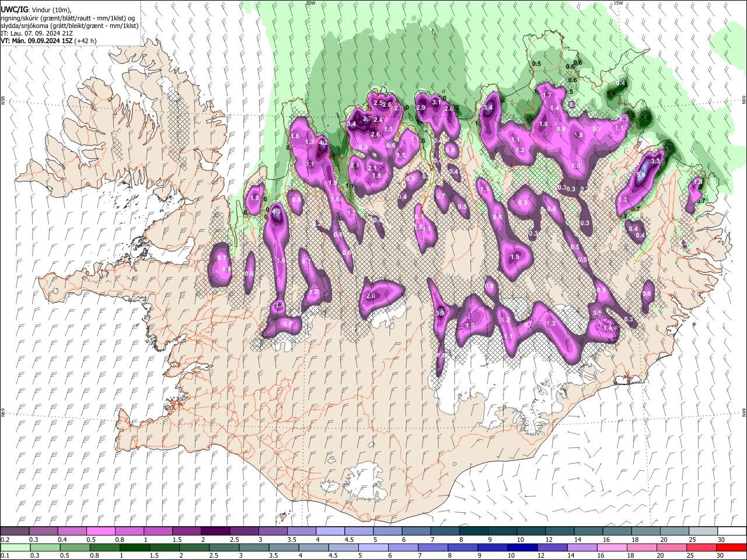Choose the 10 deep blue swatch in lower legend
747x560 pixels.
point(522,547)
